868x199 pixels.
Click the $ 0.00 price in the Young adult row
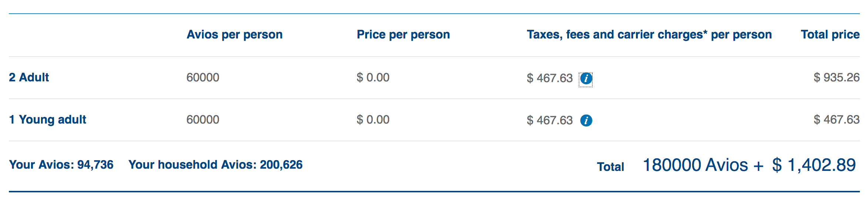coord(373,119)
